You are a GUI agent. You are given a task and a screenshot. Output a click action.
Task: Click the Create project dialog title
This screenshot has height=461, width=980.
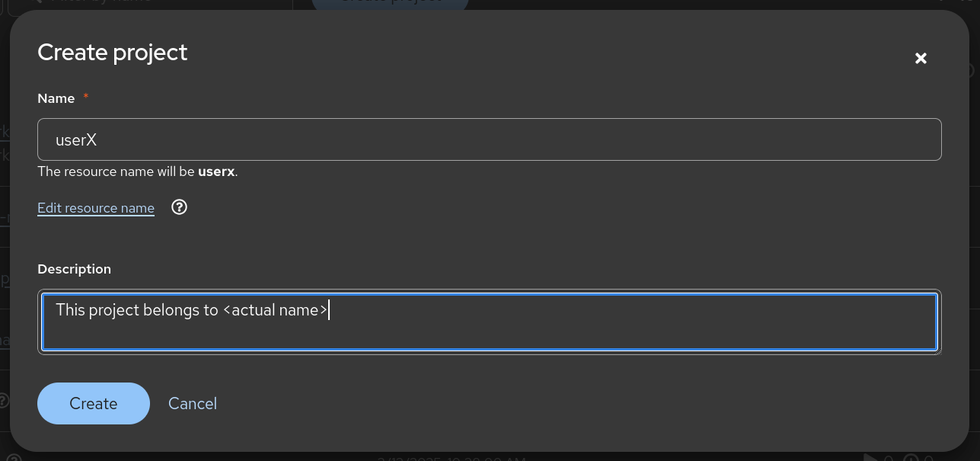pyautogui.click(x=112, y=53)
